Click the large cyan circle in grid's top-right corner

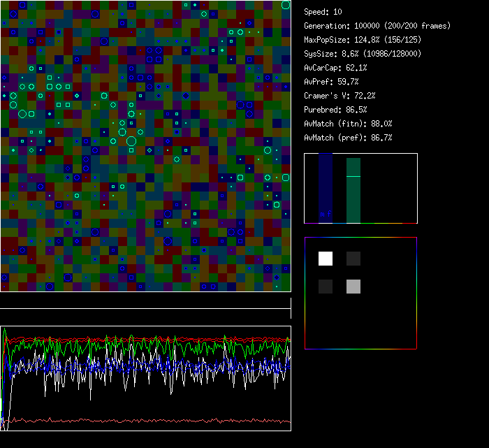coord(286,5)
